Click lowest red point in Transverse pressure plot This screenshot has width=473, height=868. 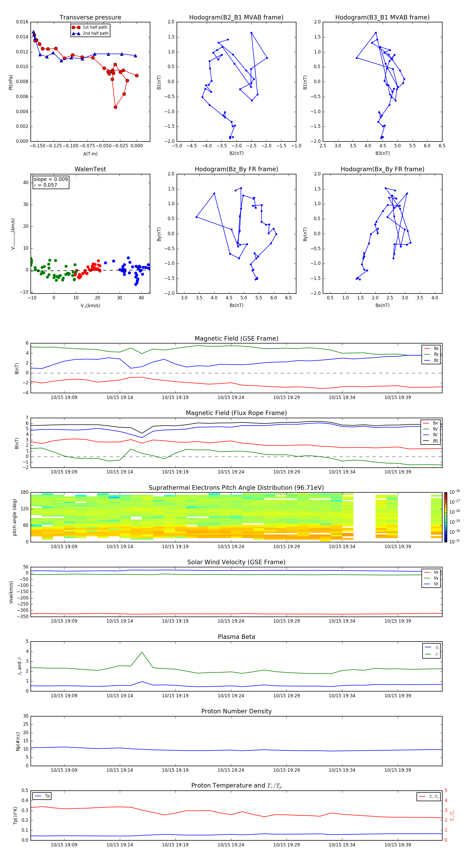pos(115,107)
